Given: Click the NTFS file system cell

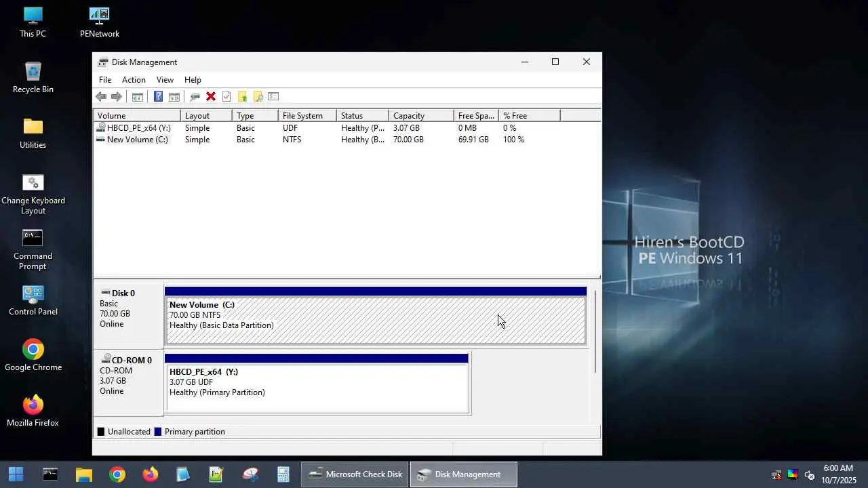Looking at the screenshot, I should coord(292,140).
